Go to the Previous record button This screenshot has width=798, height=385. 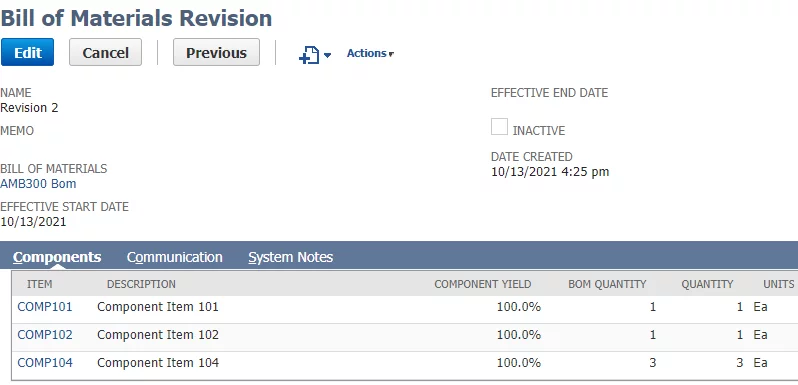pos(216,52)
